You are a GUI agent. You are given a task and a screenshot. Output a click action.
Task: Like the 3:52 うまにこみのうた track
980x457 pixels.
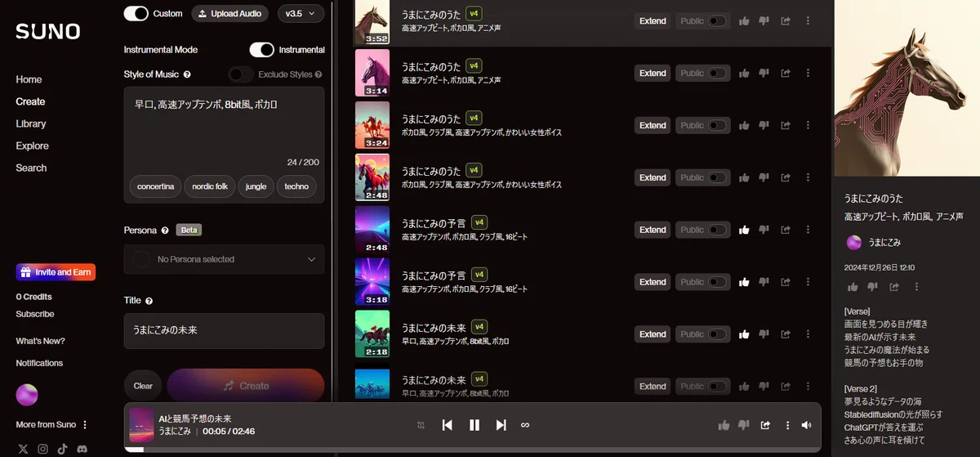point(744,21)
